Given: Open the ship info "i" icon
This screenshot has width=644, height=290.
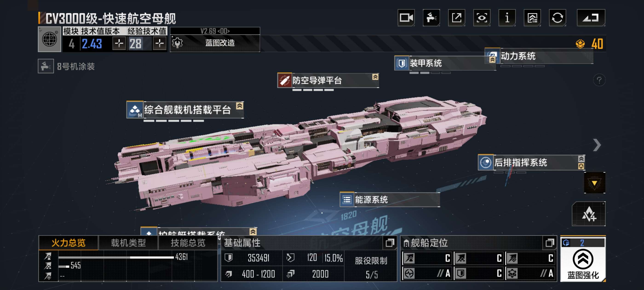Looking at the screenshot, I should coord(507,18).
